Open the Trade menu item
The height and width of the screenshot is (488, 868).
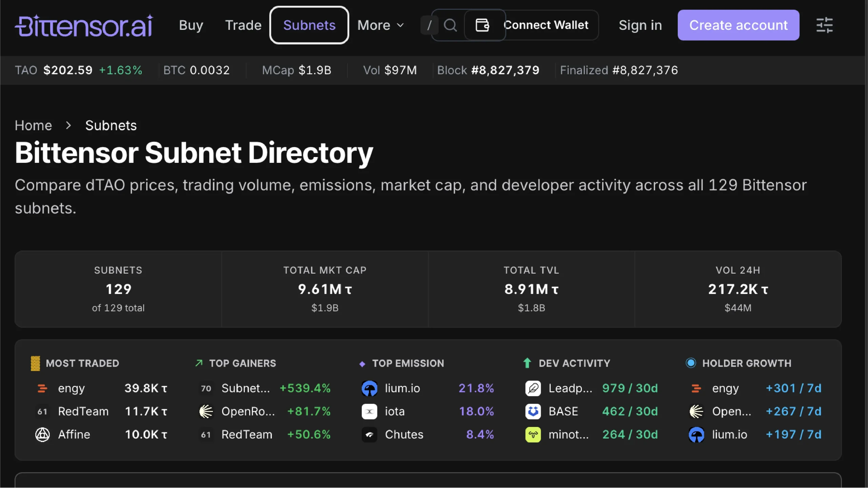[x=243, y=25]
